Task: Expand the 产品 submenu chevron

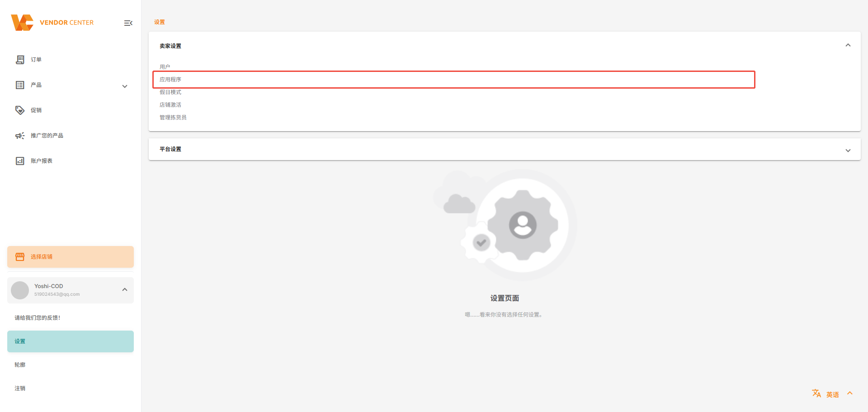Action: pyautogui.click(x=125, y=86)
